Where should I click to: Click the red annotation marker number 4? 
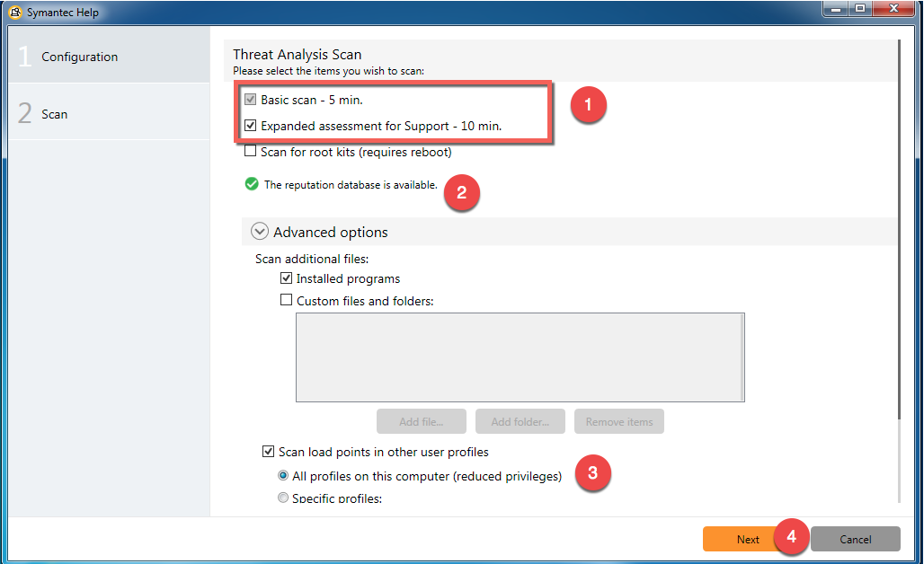(x=791, y=537)
